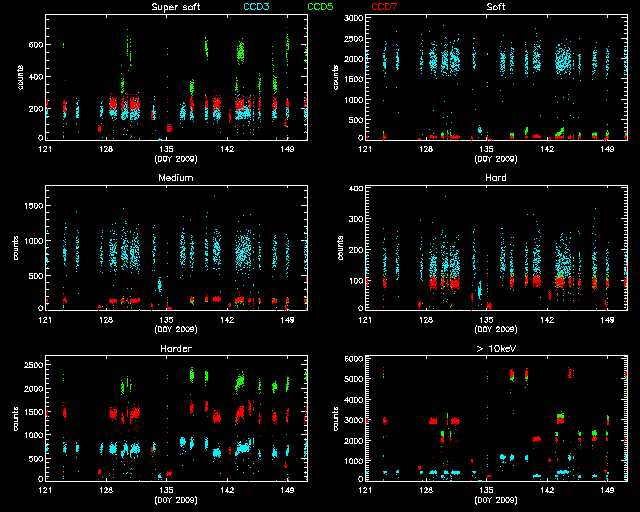Select the Harder plot title
The height and width of the screenshot is (512, 640).
point(175,349)
